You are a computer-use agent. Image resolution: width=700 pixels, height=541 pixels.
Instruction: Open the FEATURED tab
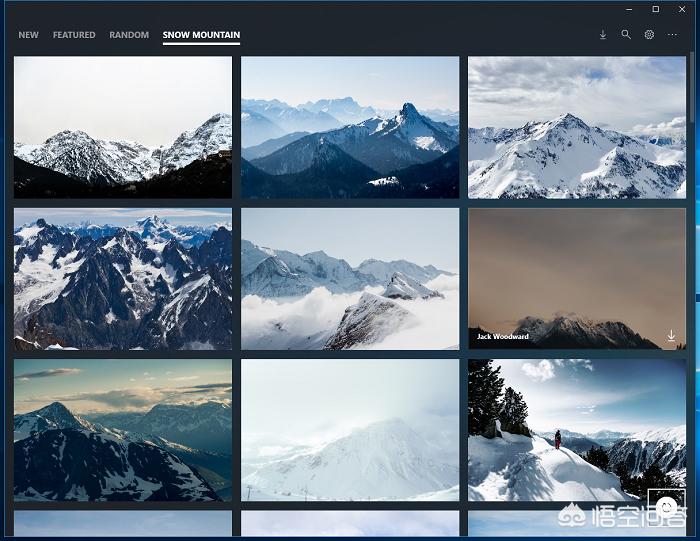74,35
